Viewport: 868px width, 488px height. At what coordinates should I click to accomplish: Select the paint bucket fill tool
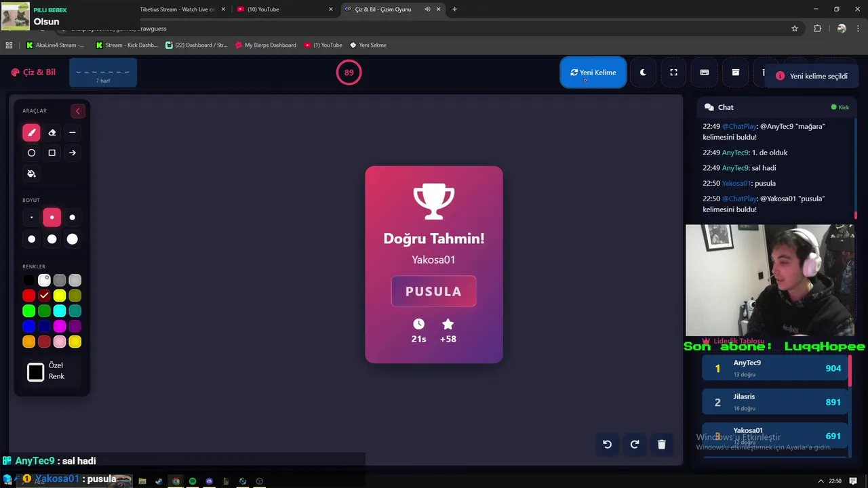pyautogui.click(x=31, y=174)
